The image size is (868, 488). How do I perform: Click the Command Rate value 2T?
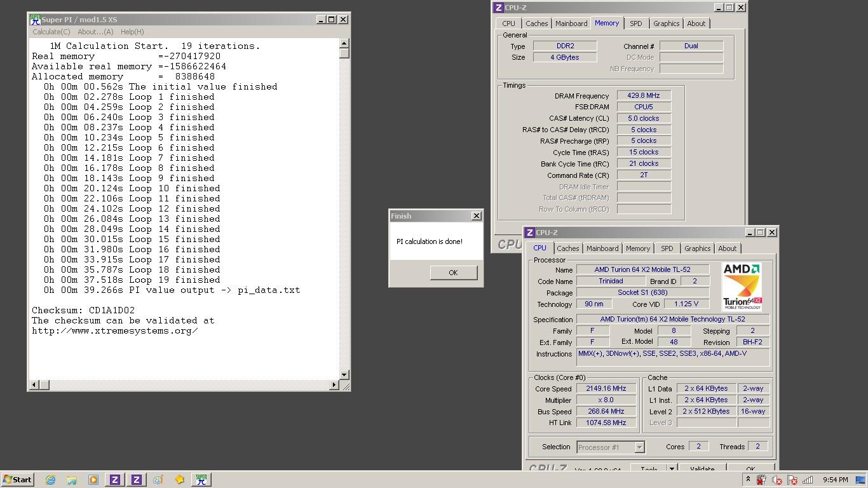(x=644, y=175)
